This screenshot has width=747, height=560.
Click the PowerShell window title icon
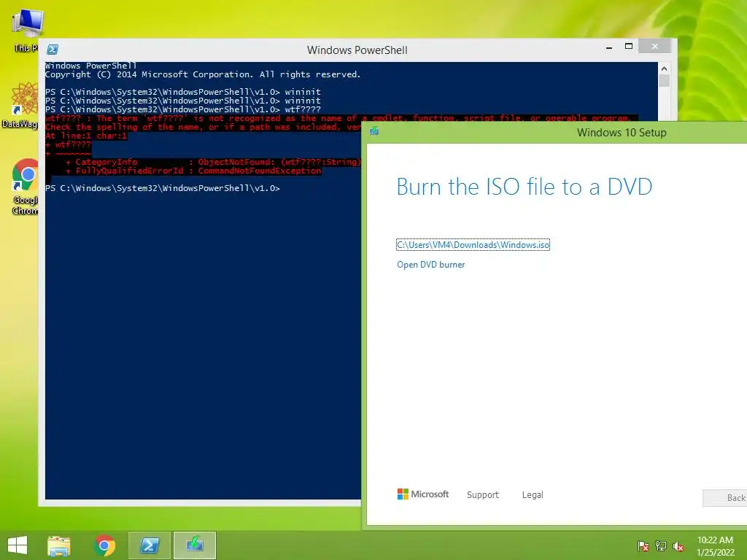[x=53, y=50]
